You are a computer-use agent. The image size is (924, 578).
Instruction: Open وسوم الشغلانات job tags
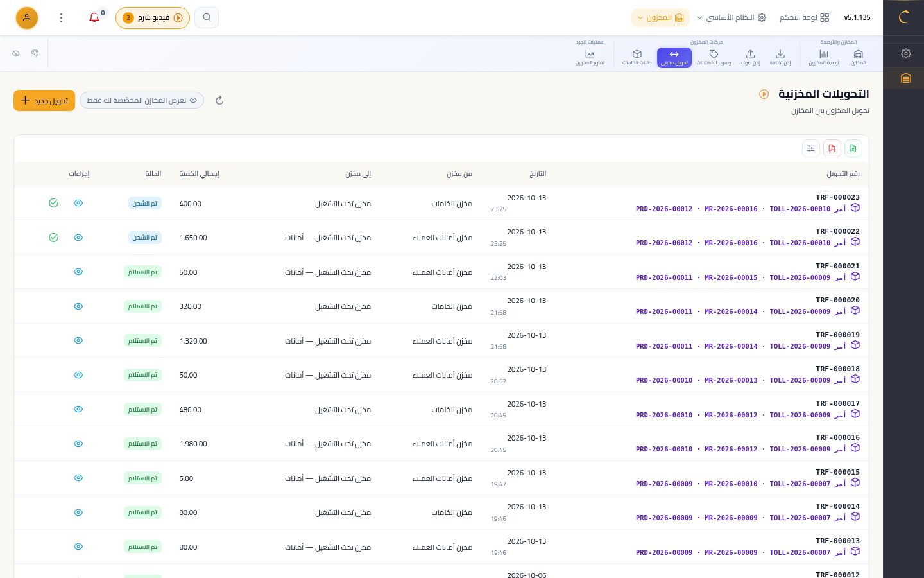tap(714, 57)
